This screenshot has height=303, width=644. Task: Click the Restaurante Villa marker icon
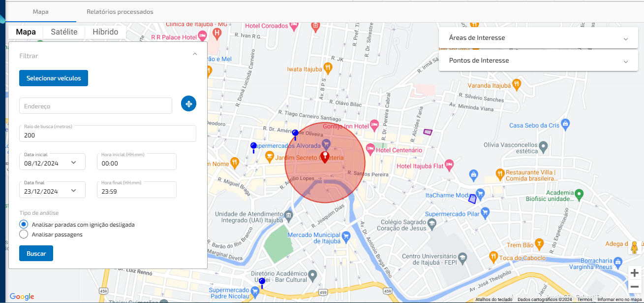tap(500, 173)
